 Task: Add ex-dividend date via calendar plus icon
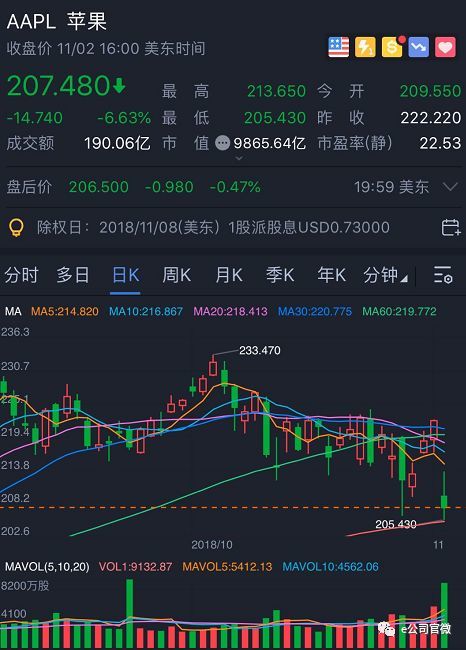coord(450,227)
